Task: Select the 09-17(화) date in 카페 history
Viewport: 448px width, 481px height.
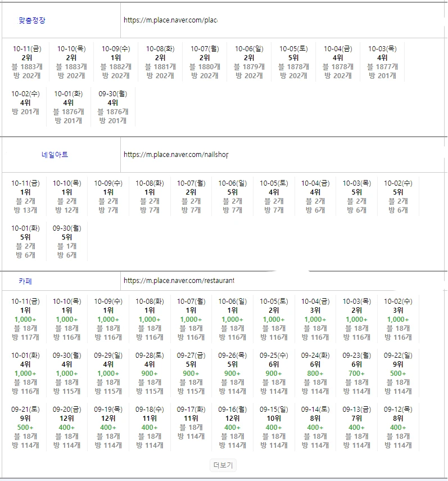Action: [191, 410]
